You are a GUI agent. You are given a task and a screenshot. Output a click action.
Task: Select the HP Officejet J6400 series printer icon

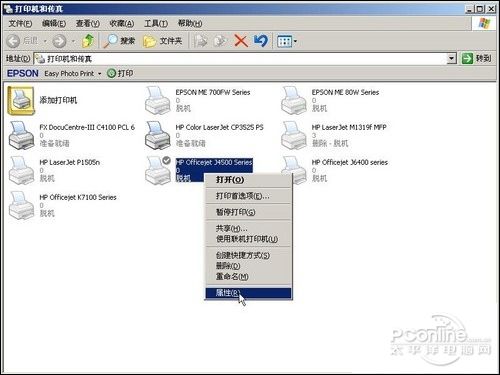pyautogui.click(x=293, y=170)
